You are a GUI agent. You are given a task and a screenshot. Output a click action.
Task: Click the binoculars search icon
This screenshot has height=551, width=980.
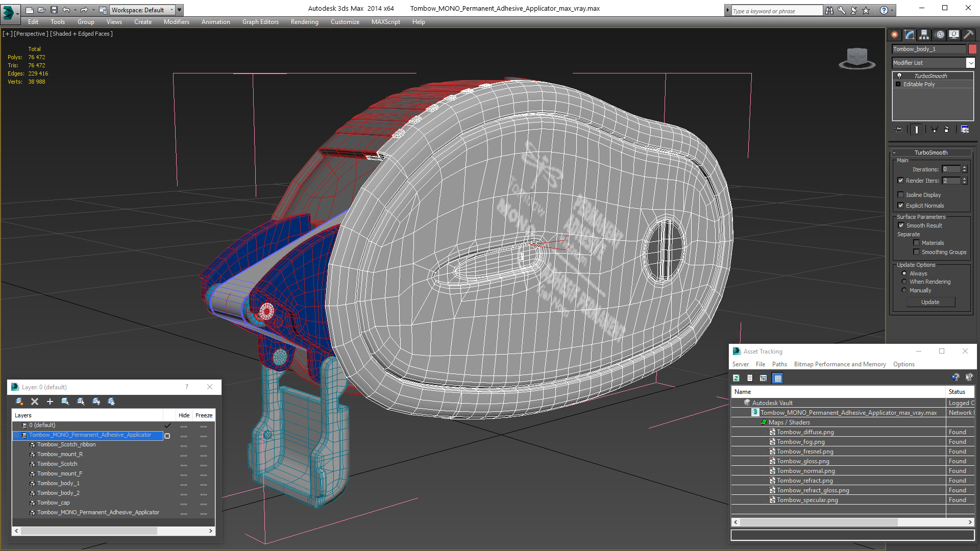click(829, 10)
